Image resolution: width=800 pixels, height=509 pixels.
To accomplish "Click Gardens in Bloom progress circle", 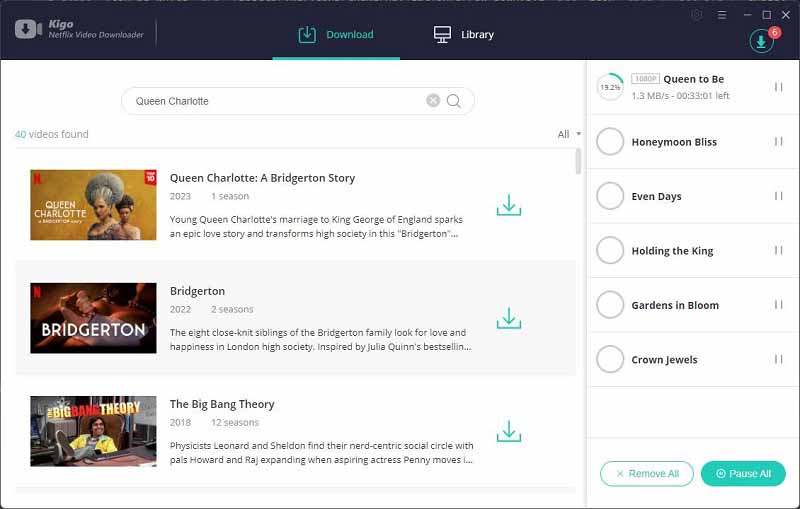I will pos(610,305).
